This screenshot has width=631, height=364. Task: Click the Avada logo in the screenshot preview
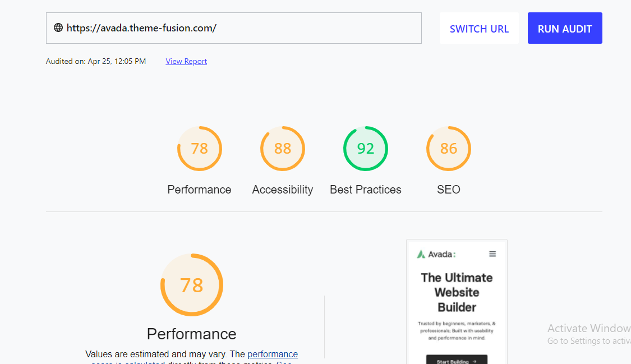coord(436,254)
